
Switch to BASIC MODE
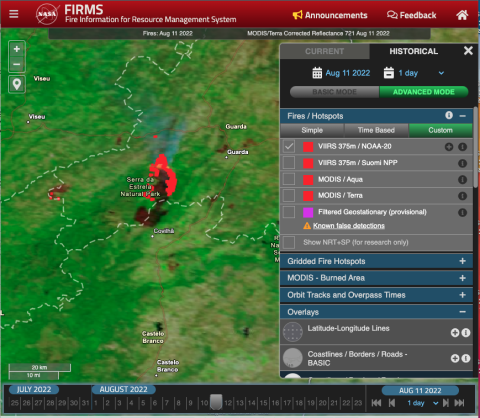pyautogui.click(x=334, y=92)
